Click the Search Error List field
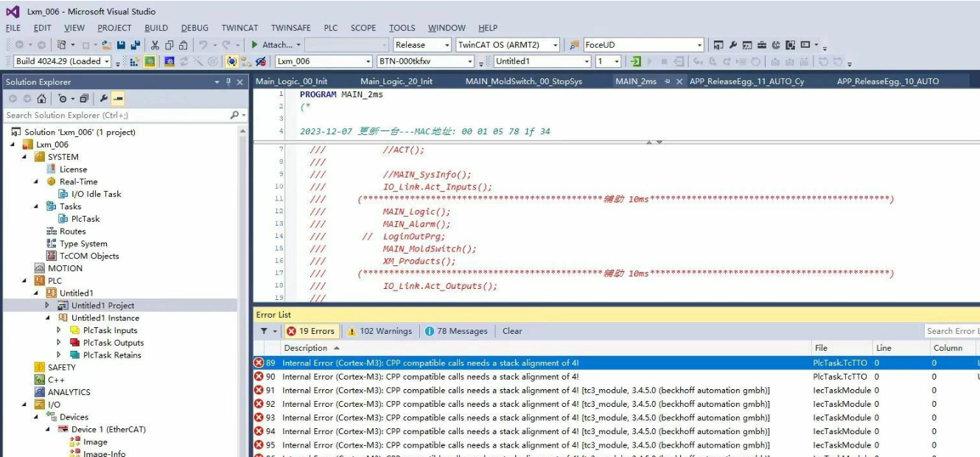Screen dimensions: 980x457 pyautogui.click(x=951, y=331)
